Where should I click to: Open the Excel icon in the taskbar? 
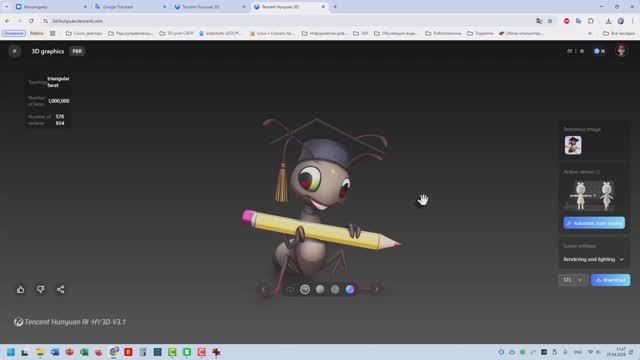[x=84, y=352]
